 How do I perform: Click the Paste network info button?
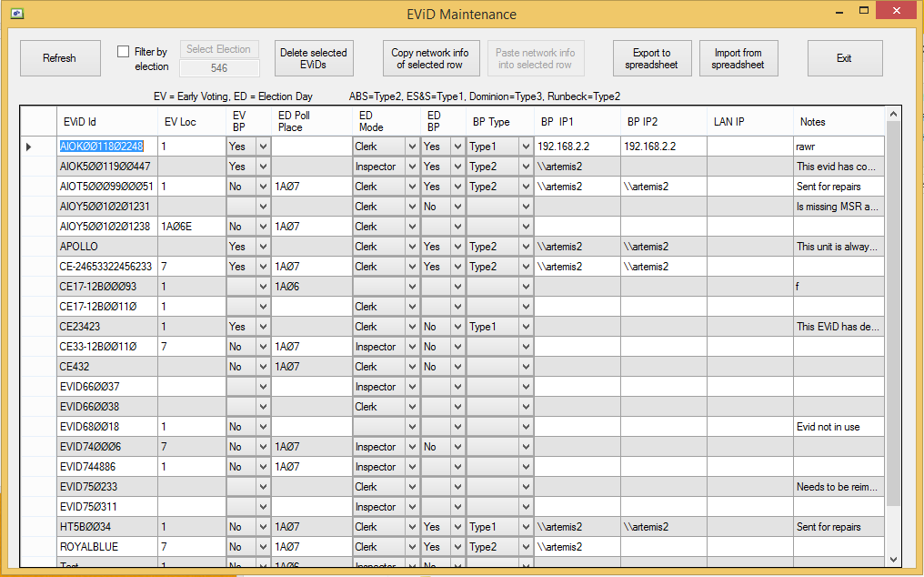(536, 58)
